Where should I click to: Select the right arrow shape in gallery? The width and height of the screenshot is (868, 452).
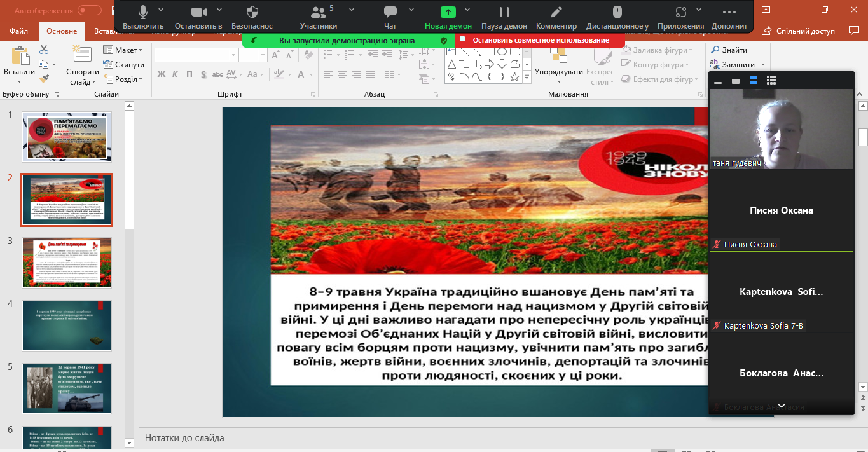pyautogui.click(x=489, y=64)
